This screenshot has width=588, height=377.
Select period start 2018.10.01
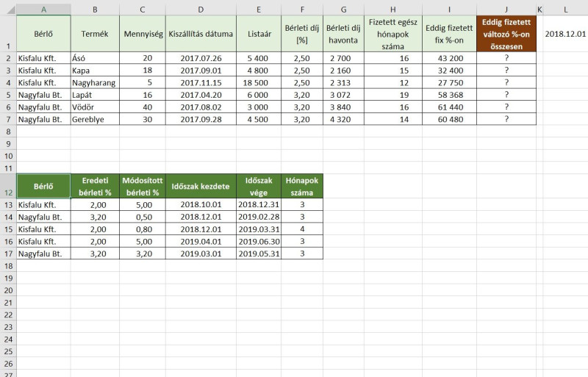[x=201, y=205]
